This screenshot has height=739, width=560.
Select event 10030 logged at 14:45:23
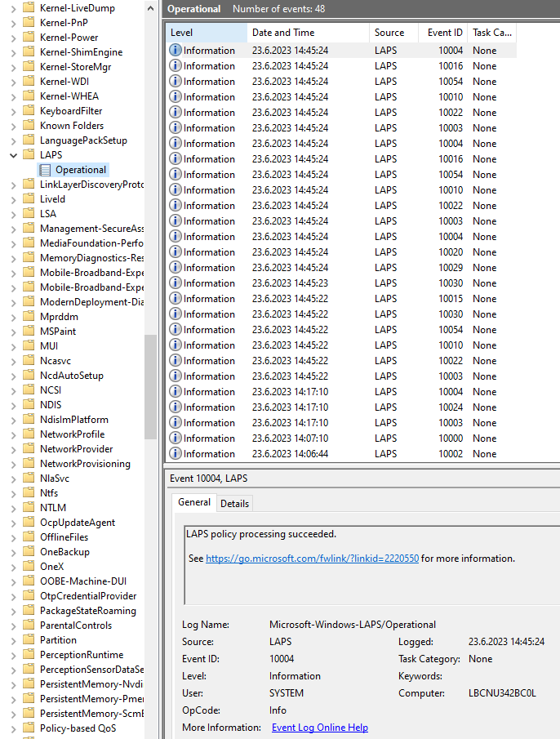pyautogui.click(x=341, y=283)
